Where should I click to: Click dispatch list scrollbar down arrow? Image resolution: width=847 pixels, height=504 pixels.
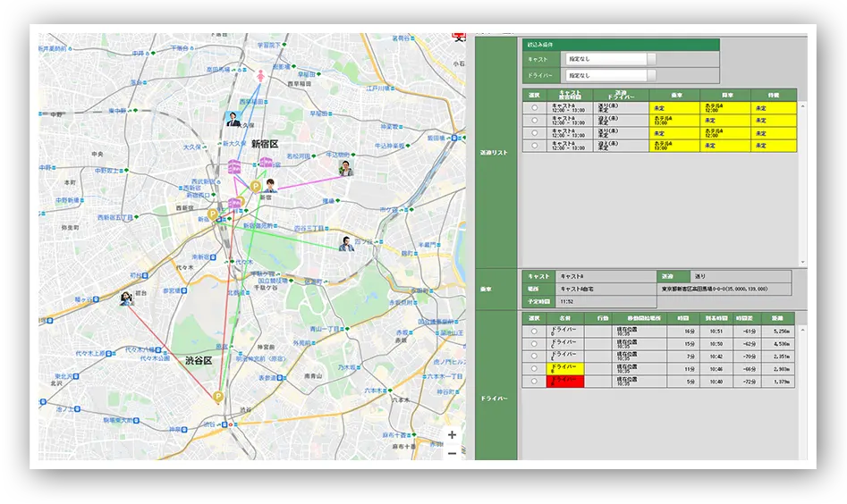(x=802, y=262)
